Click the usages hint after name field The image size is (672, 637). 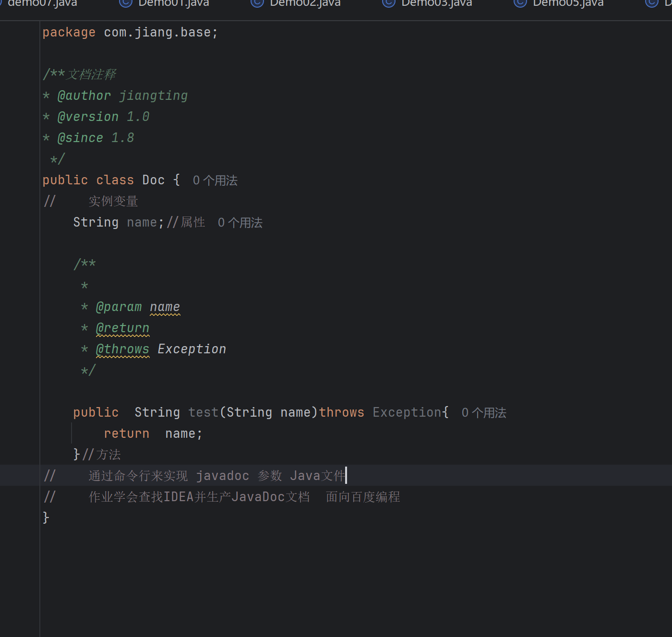point(240,223)
